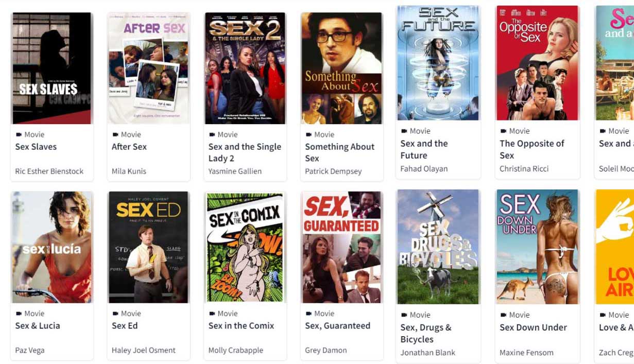This screenshot has height=364, width=634.
Task: Click movie icon above Sex and the Future
Action: tap(404, 131)
